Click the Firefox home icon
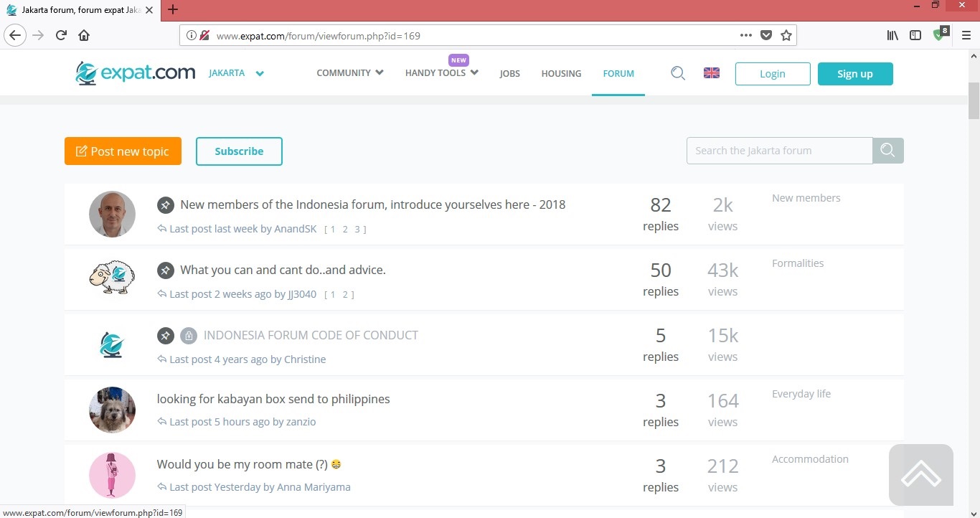The image size is (980, 518). tap(84, 35)
